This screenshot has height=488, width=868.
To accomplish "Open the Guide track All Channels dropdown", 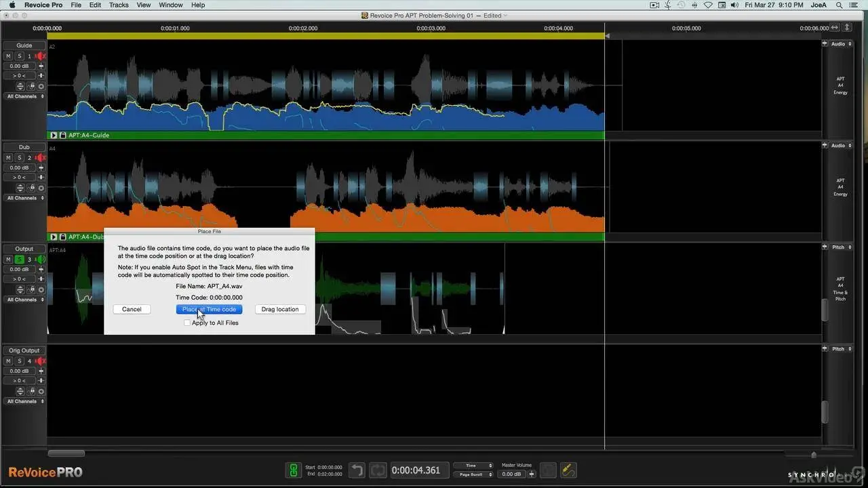I will [x=24, y=96].
